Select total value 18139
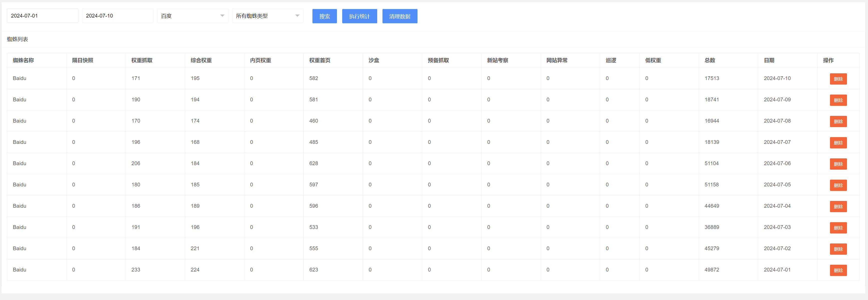The width and height of the screenshot is (868, 300). tap(712, 142)
